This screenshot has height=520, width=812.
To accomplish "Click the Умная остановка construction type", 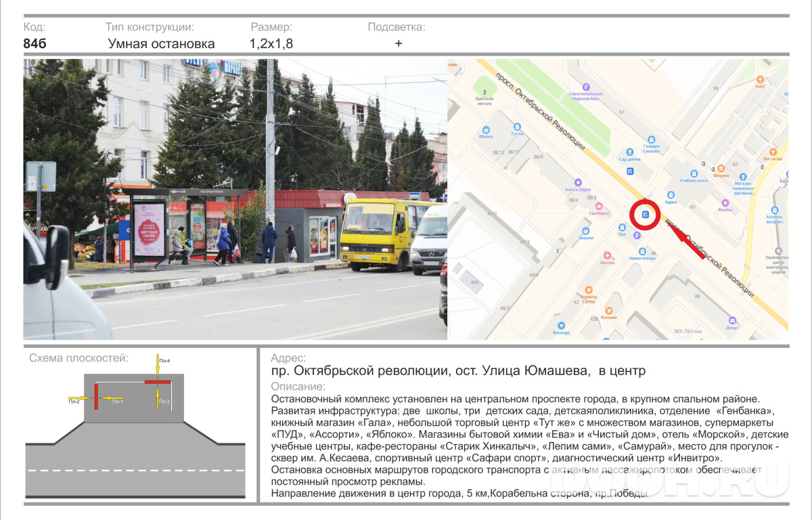I will (x=161, y=44).
